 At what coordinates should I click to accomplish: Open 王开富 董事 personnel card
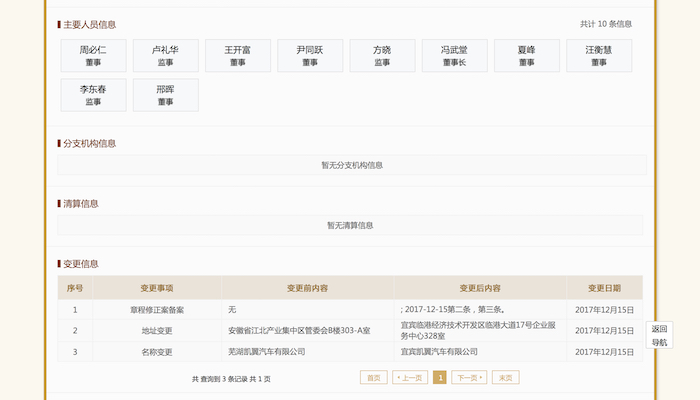point(238,55)
